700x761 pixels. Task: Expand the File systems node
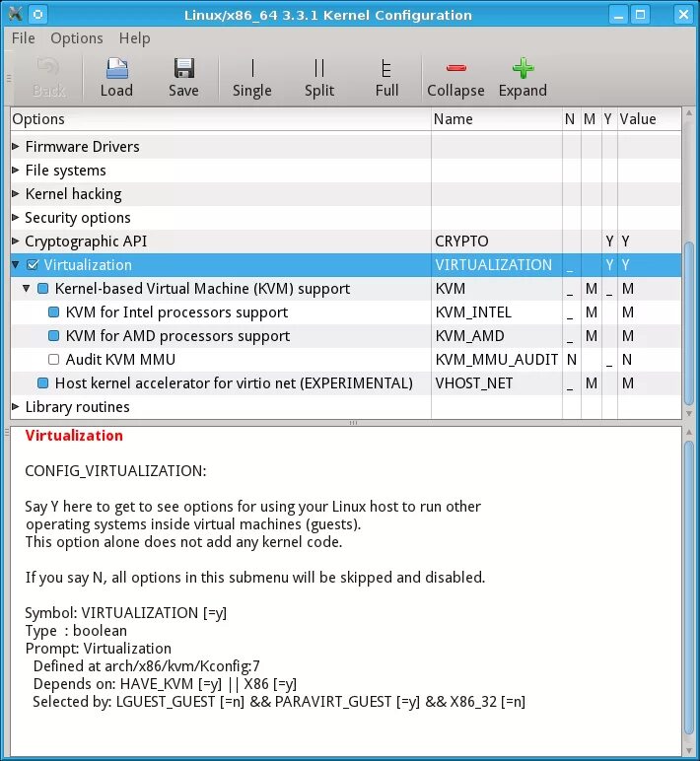[16, 170]
